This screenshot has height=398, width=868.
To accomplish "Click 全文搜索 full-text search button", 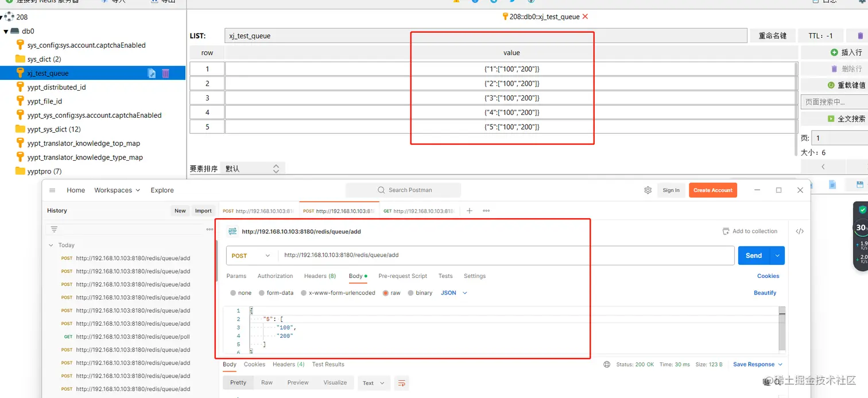I will [x=846, y=119].
